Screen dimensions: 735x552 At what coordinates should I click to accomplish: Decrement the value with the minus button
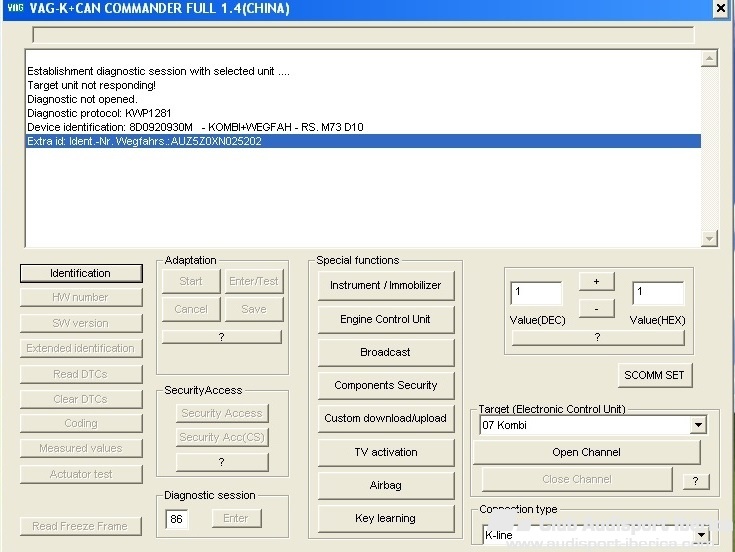[596, 309]
